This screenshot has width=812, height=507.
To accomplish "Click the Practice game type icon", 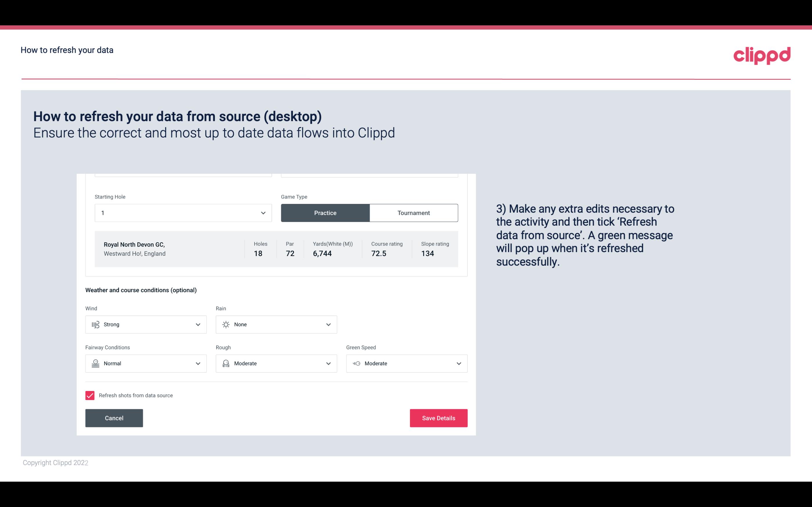I will [325, 213].
